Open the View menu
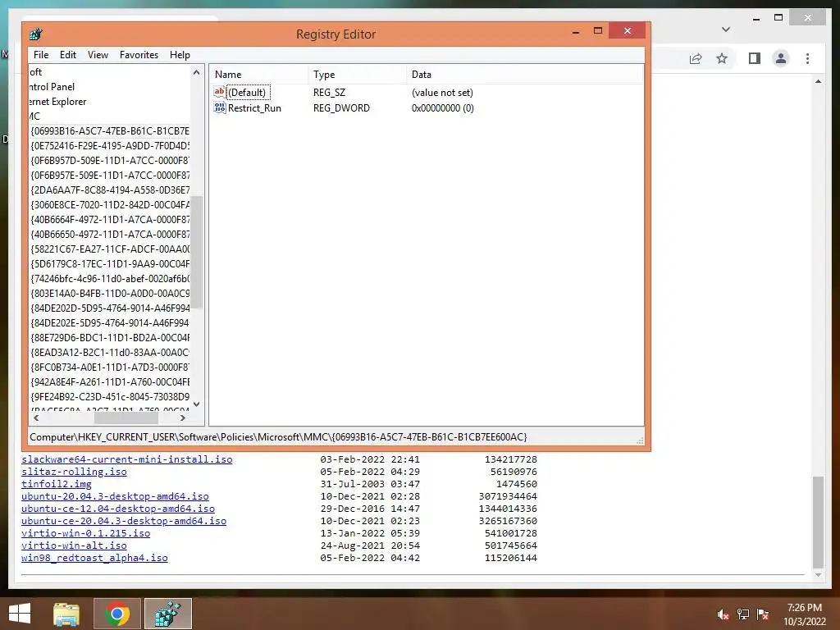Screen dimensions: 840x630 tap(98, 55)
